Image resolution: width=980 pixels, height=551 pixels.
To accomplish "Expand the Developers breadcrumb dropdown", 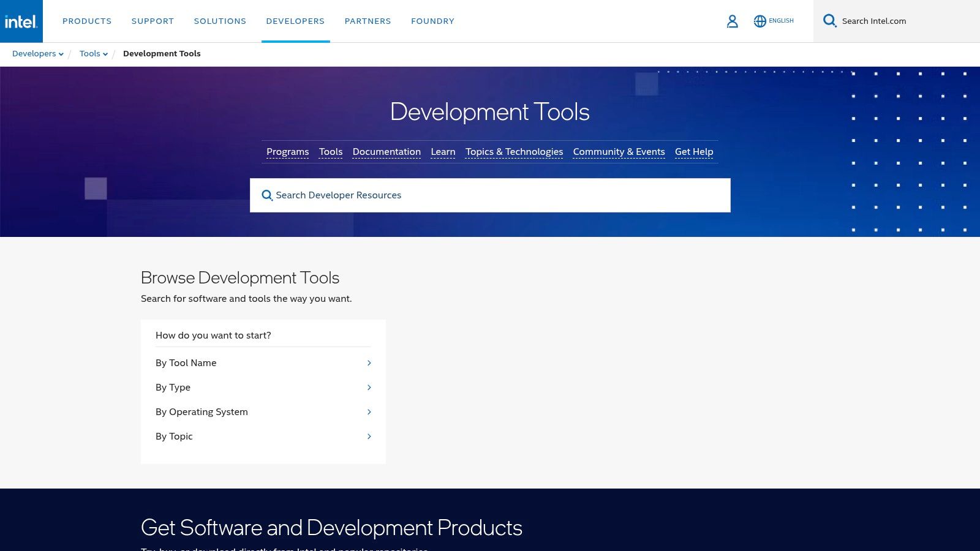I will [38, 54].
